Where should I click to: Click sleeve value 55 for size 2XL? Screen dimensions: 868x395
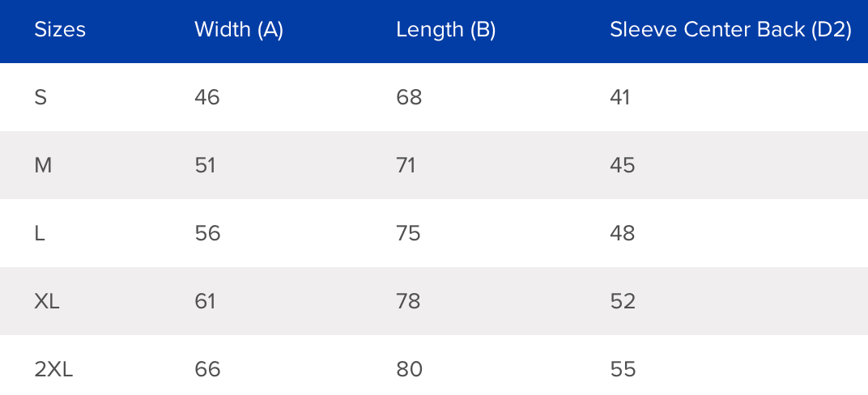(622, 370)
